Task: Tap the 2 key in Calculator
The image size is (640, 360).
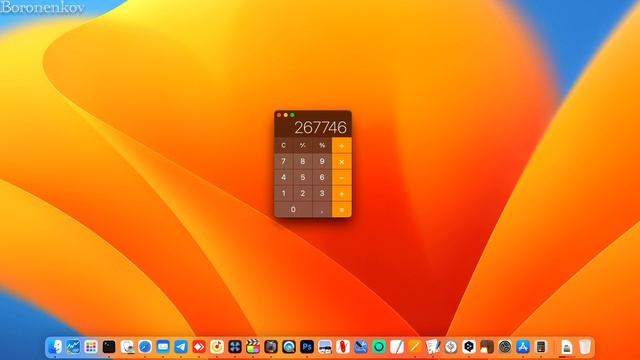Action: (303, 193)
